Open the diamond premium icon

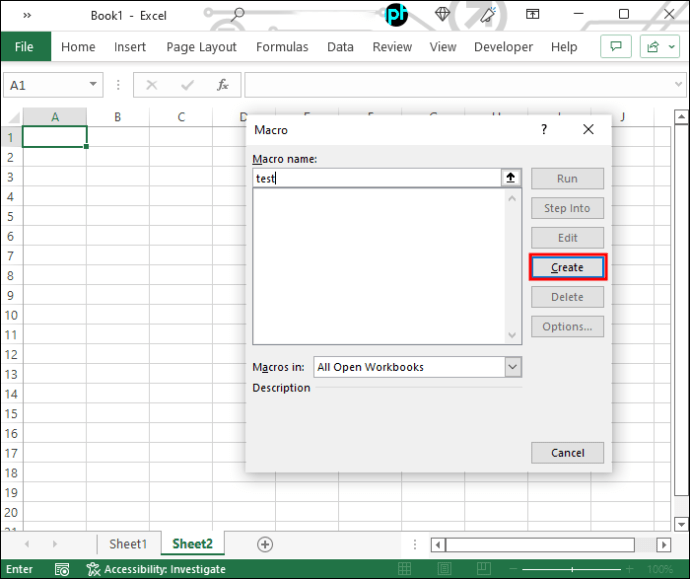(x=442, y=14)
